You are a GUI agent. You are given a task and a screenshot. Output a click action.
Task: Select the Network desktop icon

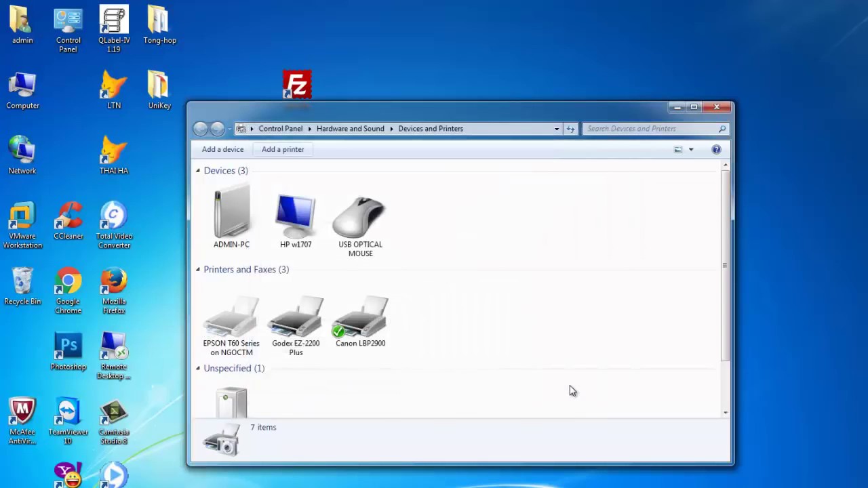pos(22,155)
